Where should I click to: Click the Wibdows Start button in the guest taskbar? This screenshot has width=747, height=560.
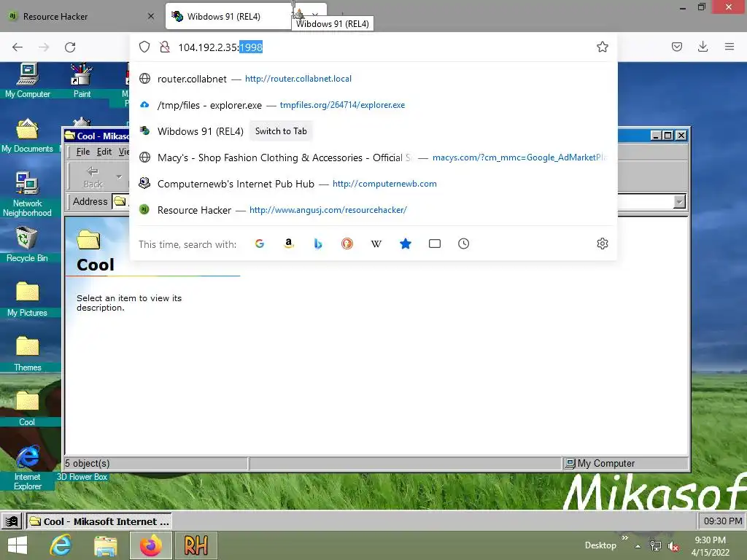pos(12,521)
